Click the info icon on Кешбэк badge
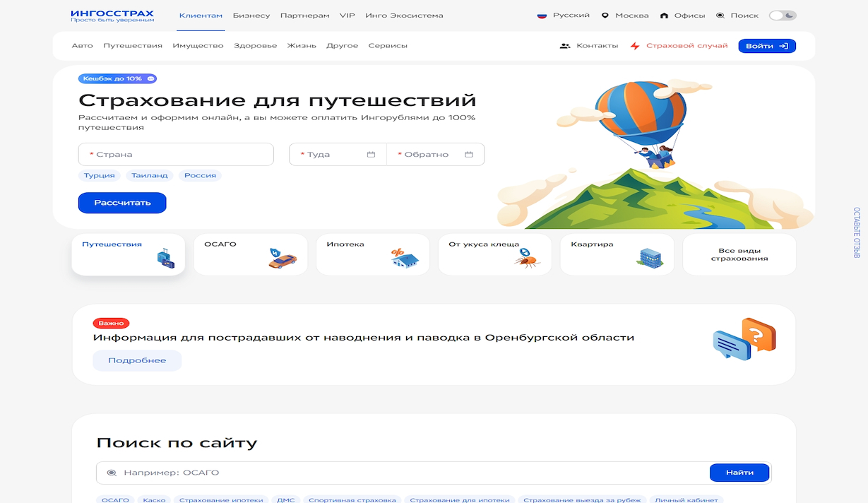 tap(150, 79)
